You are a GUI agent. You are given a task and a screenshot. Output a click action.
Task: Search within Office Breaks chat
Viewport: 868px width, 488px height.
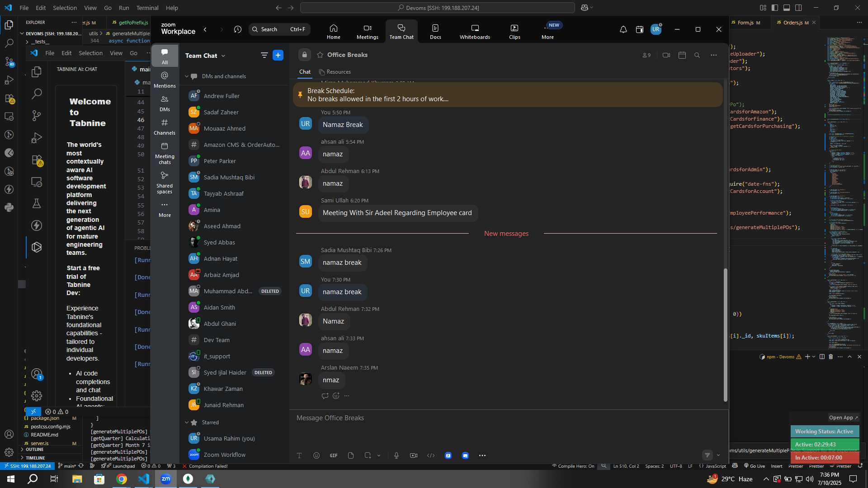[697, 55]
